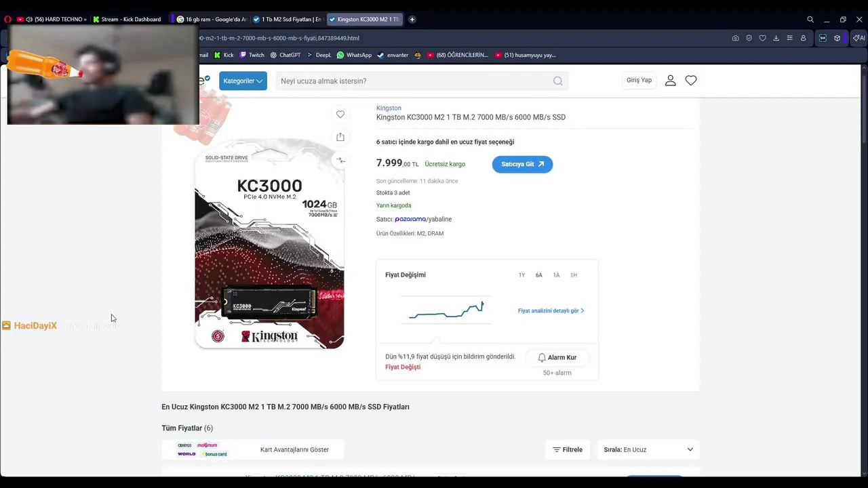Open the Opera browser menu logo
This screenshot has width=868, height=488.
pos(7,20)
